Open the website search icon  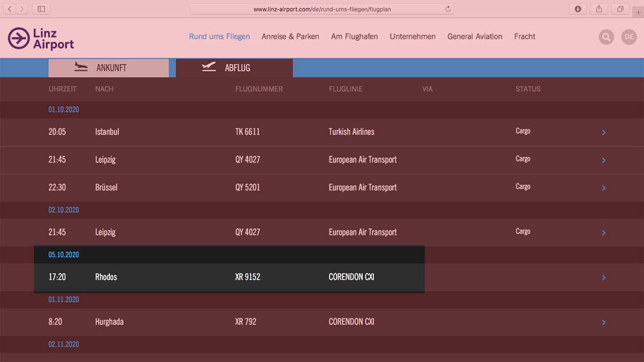(x=606, y=37)
